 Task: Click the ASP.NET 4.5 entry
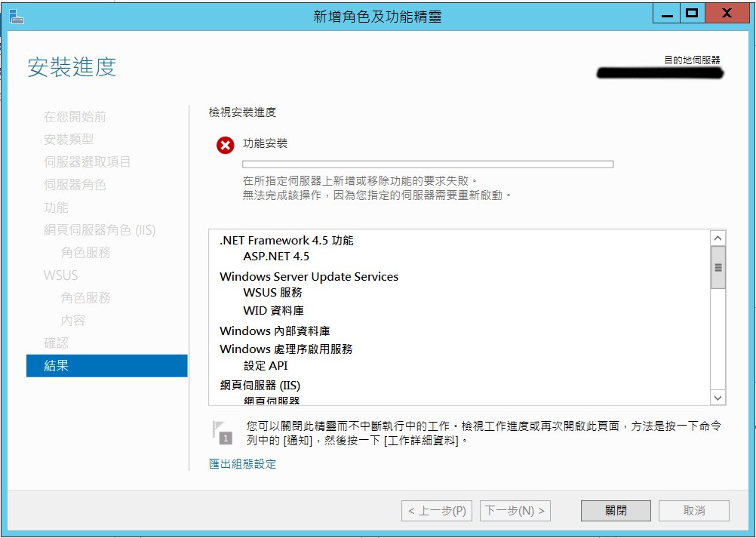pyautogui.click(x=276, y=257)
